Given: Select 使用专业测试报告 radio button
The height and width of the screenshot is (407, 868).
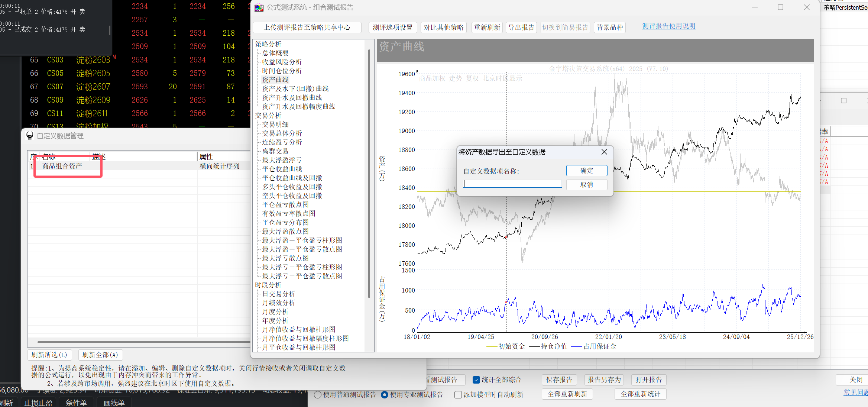Looking at the screenshot, I should tap(385, 395).
